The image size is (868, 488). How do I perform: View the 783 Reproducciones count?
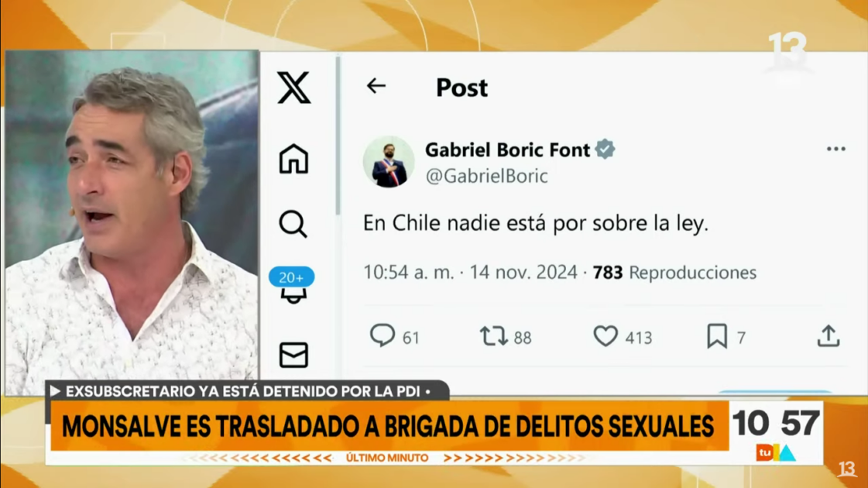click(674, 273)
